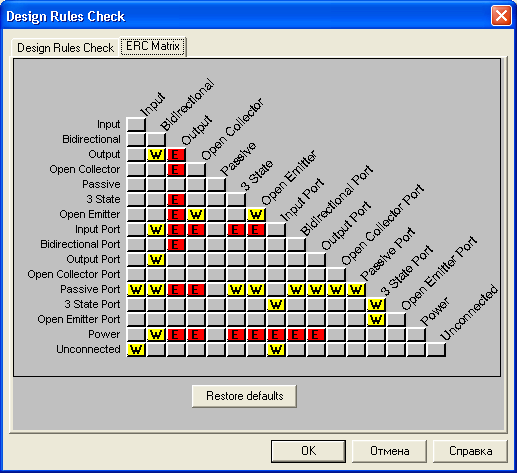Confirm the dialog with OK
The height and width of the screenshot is (473, 517).
(308, 451)
